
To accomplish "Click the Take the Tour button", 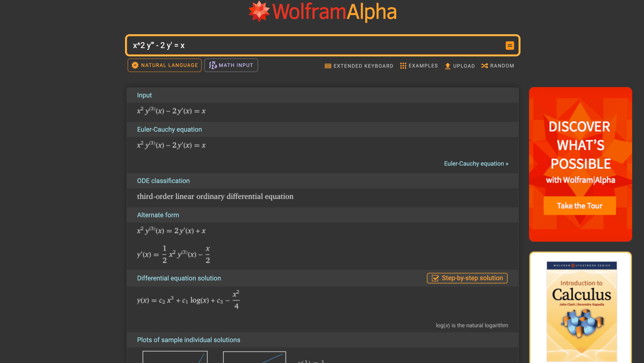I will [x=580, y=206].
